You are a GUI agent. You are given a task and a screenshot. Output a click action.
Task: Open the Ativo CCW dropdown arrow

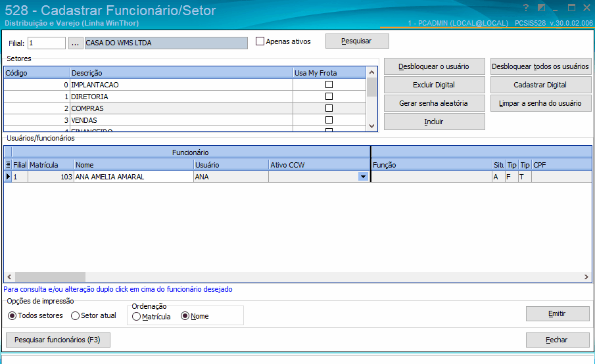[x=363, y=177]
